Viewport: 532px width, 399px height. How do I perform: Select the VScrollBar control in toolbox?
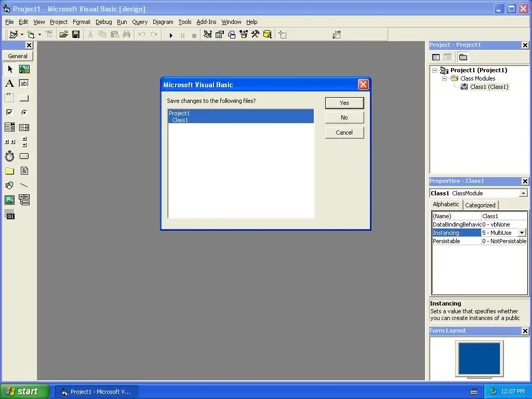coord(24,142)
